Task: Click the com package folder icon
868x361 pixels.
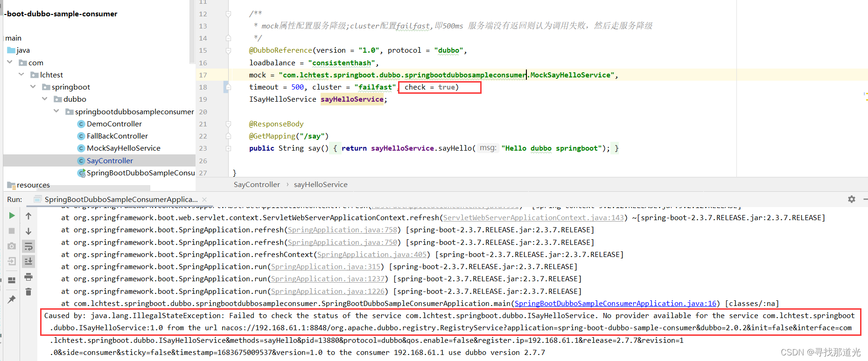Action: (x=23, y=62)
